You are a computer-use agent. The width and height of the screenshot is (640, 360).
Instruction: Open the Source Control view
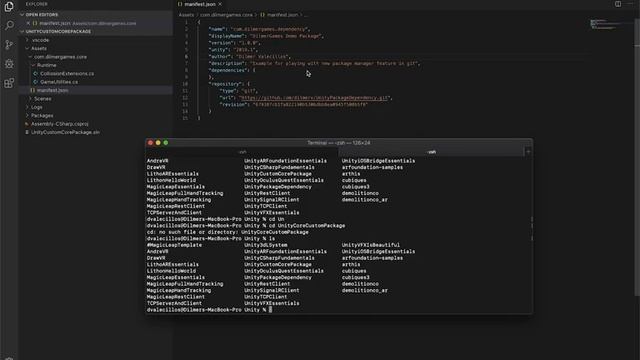click(9, 44)
